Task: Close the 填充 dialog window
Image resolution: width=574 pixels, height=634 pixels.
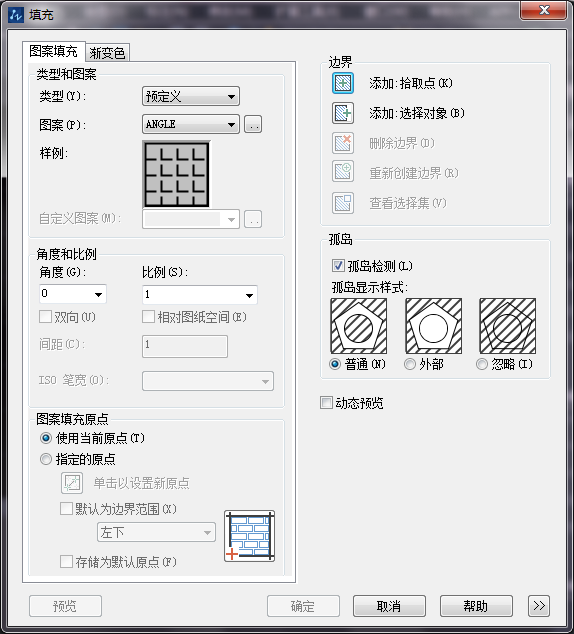Action: 544,10
